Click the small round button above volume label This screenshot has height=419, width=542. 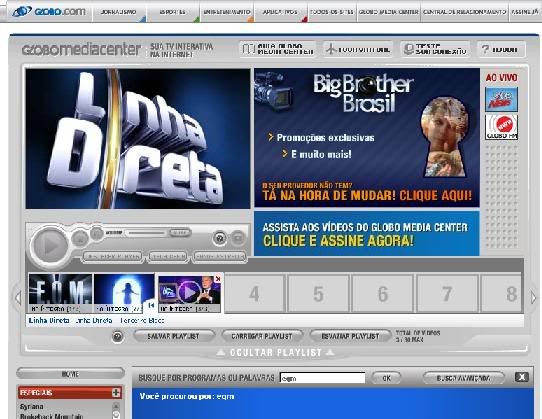coord(97,233)
